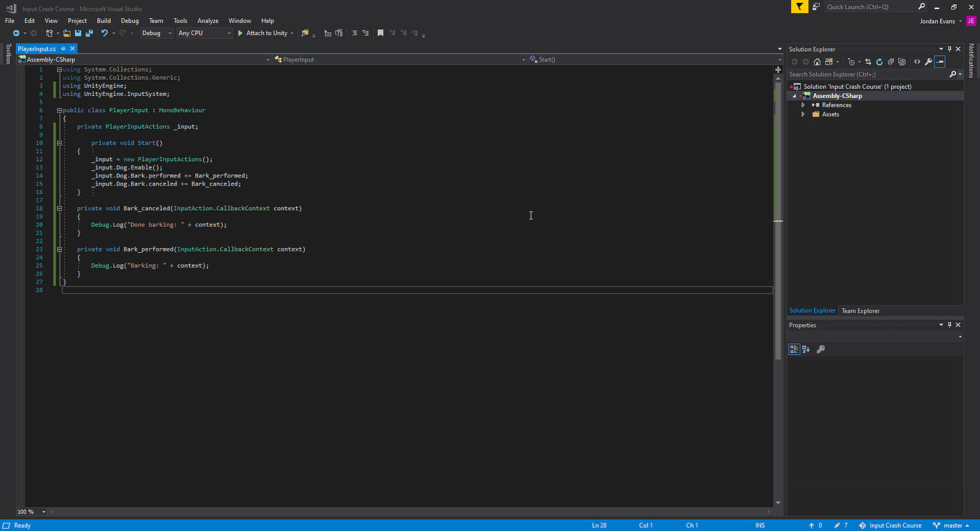Open the Debug configuration dropdown

coord(156,33)
